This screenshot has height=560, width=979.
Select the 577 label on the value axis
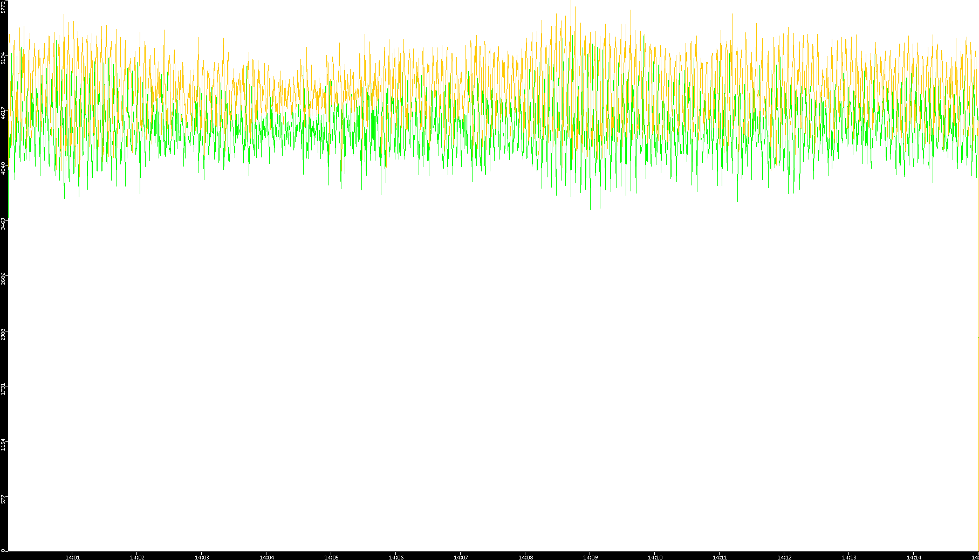point(4,499)
